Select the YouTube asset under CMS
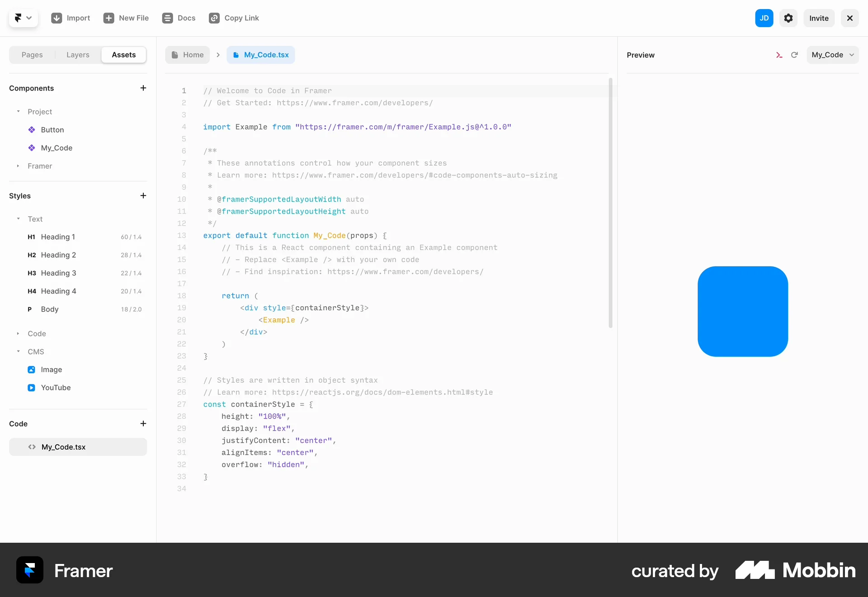The width and height of the screenshot is (868, 597). point(56,388)
